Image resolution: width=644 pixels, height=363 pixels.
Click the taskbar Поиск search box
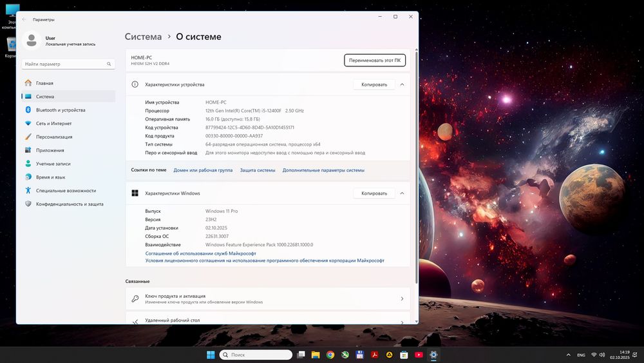click(x=256, y=355)
